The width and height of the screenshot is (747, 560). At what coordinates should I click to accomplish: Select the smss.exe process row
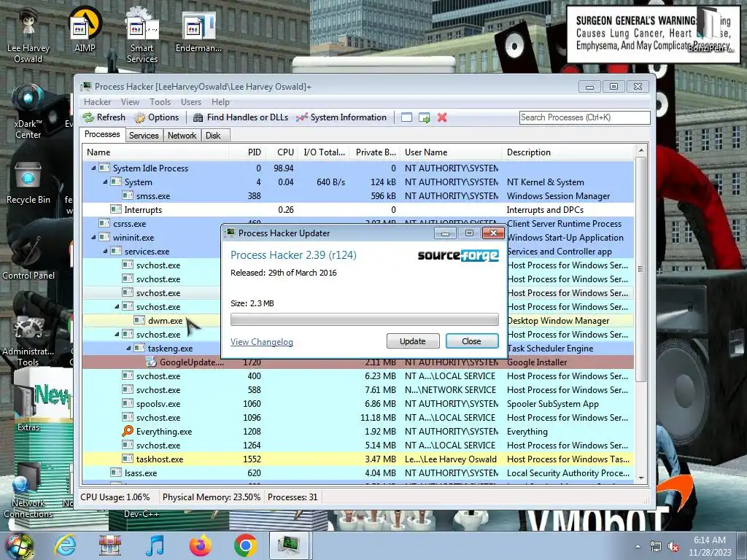(x=358, y=195)
